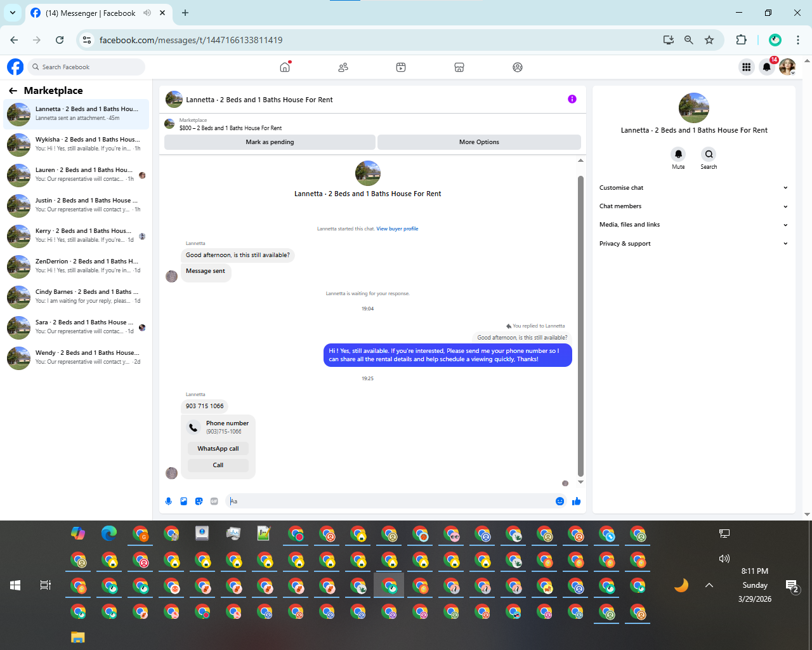Click the install app icon in address bar

pyautogui.click(x=669, y=40)
